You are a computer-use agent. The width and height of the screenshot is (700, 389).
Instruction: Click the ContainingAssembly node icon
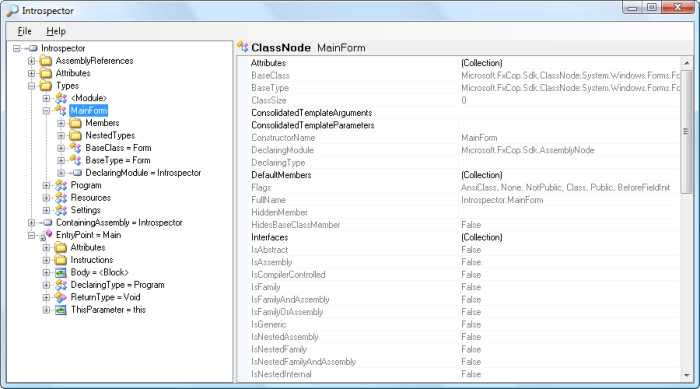tap(46, 222)
